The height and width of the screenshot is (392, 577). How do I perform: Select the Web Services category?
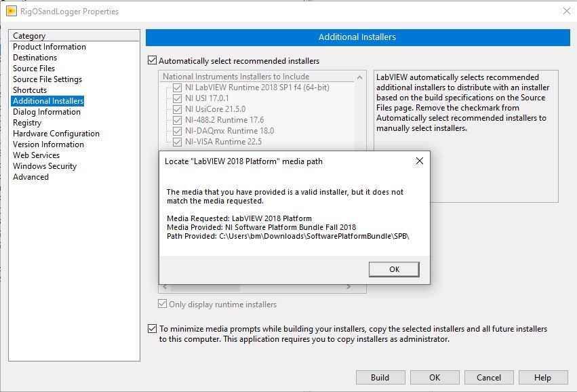tap(36, 155)
